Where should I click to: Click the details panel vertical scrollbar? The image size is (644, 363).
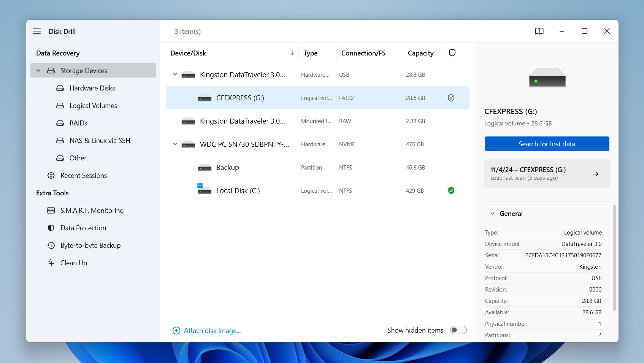click(614, 258)
